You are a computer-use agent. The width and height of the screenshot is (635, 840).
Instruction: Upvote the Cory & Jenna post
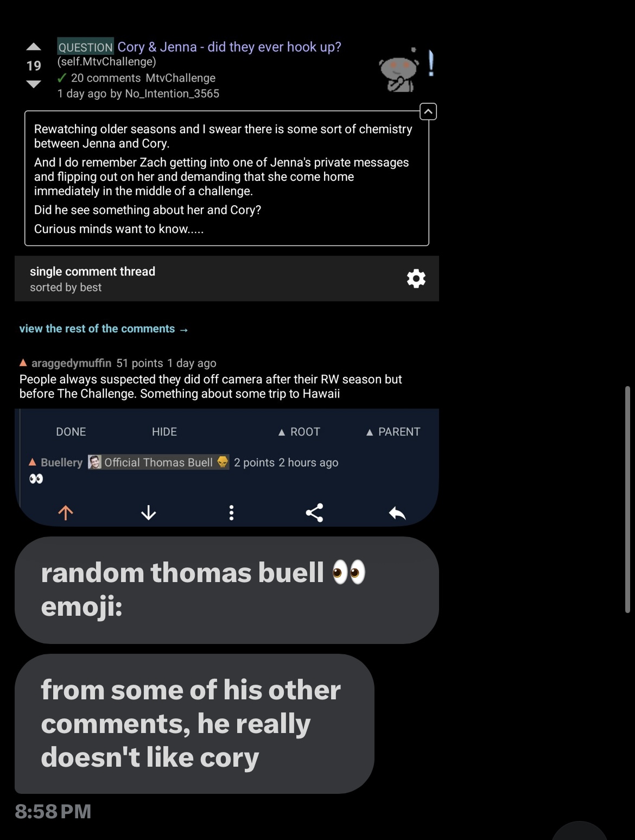34,47
